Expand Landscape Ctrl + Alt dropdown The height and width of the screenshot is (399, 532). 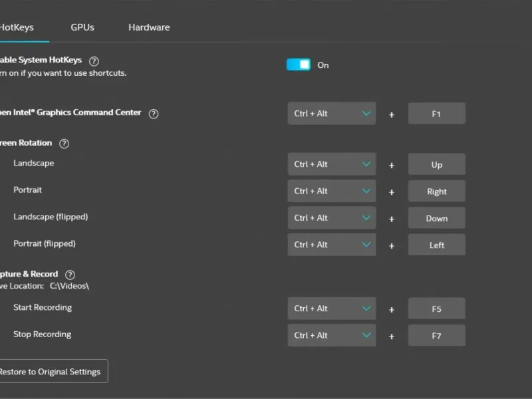point(331,164)
